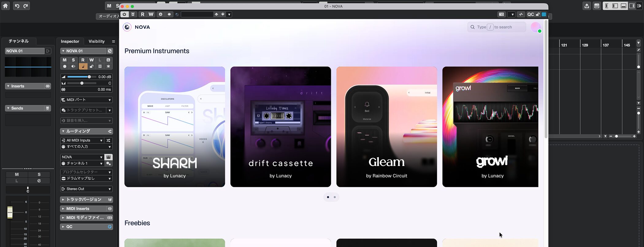Toggle the lower zone layout button
644x247 pixels.
623,6
